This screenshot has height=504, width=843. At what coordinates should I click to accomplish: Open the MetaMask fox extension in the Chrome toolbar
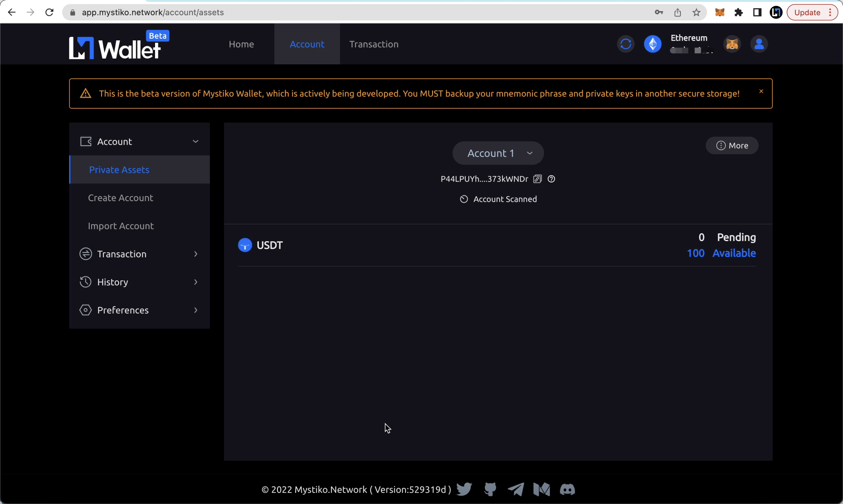720,12
